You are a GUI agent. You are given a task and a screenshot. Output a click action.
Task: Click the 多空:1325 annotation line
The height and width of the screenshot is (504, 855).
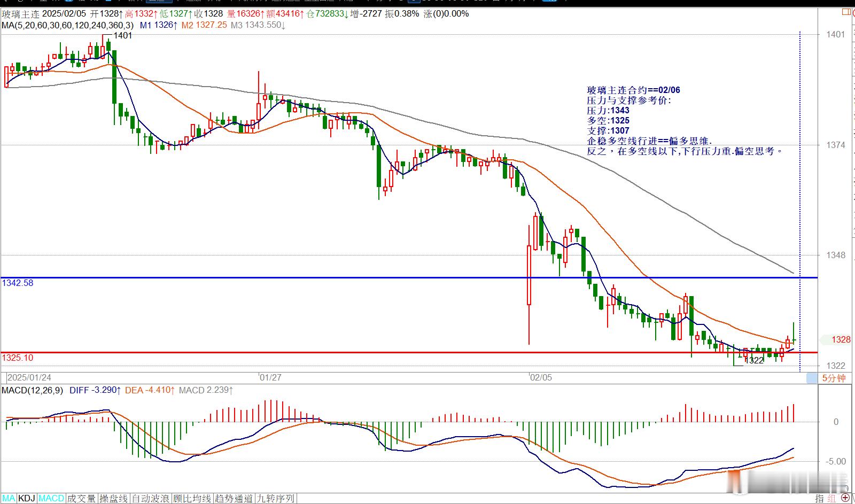(608, 121)
